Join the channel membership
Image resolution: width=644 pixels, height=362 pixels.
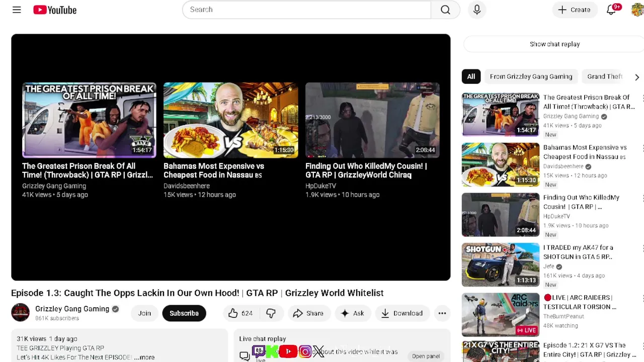144,313
